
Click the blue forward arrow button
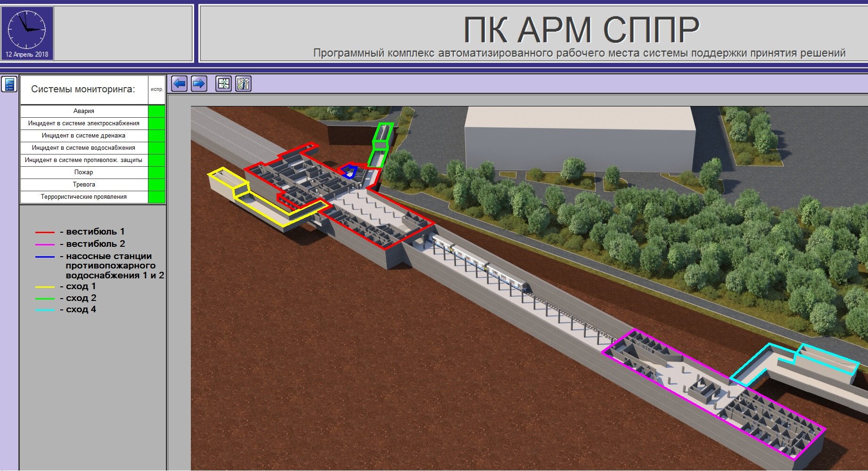click(x=199, y=84)
